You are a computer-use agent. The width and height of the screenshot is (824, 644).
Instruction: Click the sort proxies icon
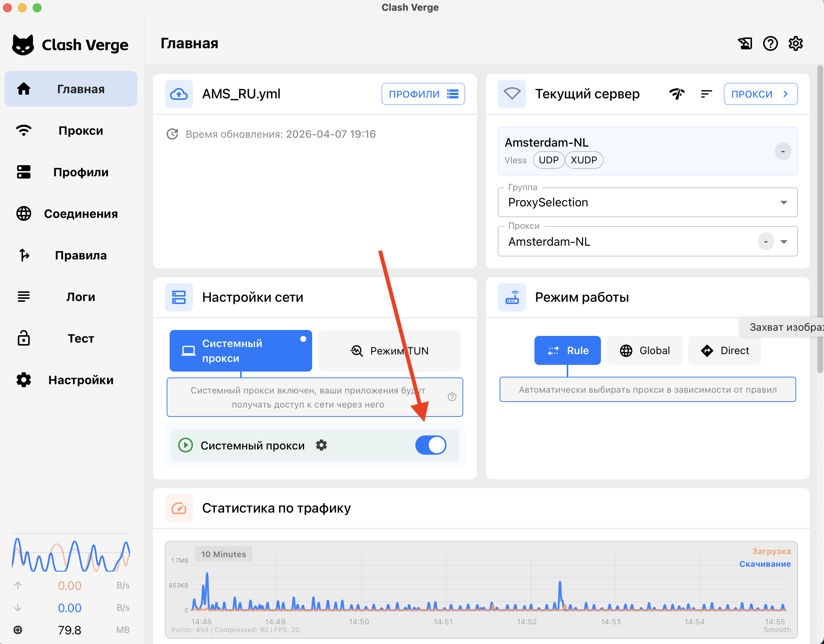pos(706,94)
